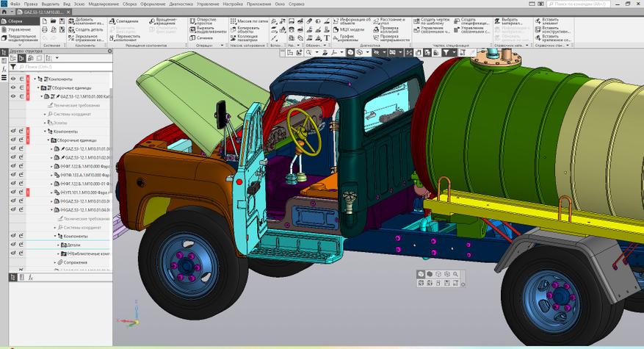The width and height of the screenshot is (644, 349).
Task: Run the 'Проверка коллизий' check
Action: coord(390,30)
